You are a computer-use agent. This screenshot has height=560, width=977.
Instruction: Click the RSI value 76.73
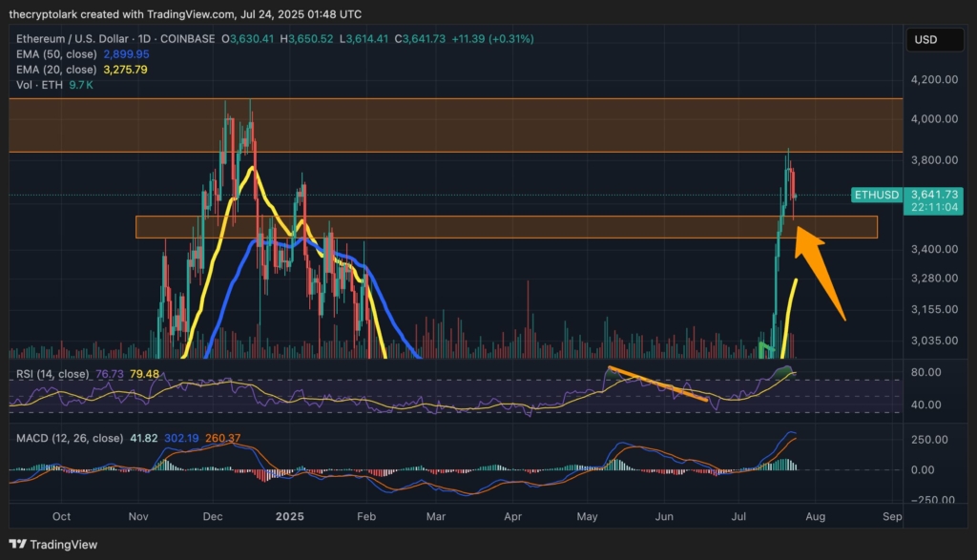(x=110, y=374)
